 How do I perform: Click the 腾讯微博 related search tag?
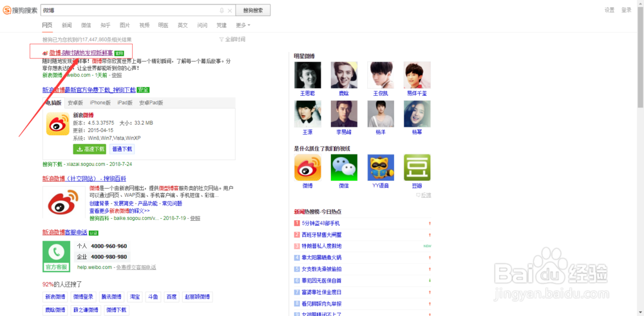(111, 297)
